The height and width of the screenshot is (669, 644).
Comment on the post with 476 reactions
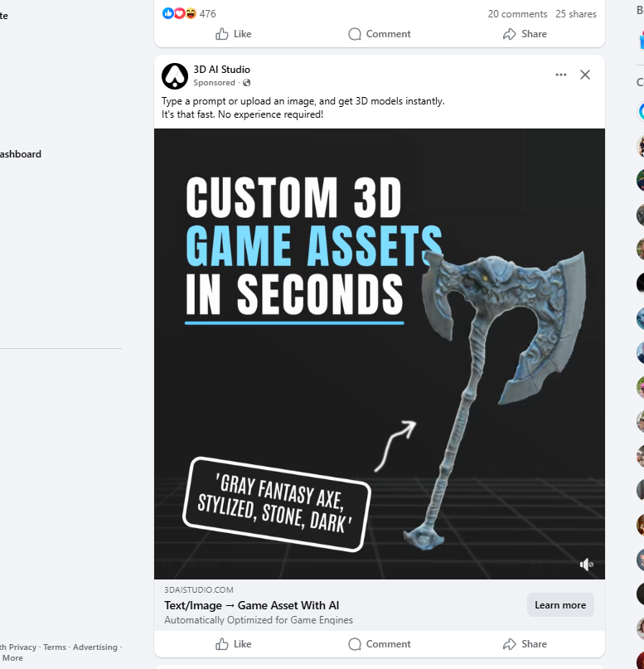pyautogui.click(x=379, y=34)
